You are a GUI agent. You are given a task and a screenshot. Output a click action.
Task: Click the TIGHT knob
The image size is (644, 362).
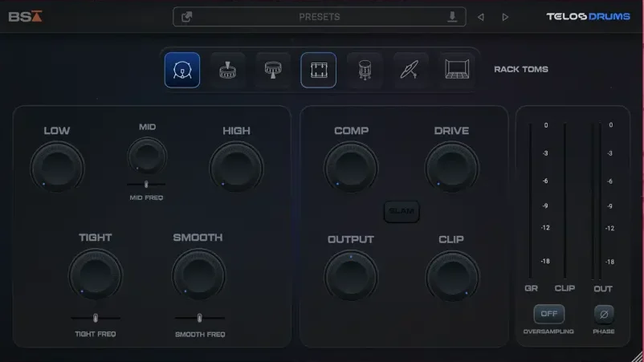click(x=96, y=275)
